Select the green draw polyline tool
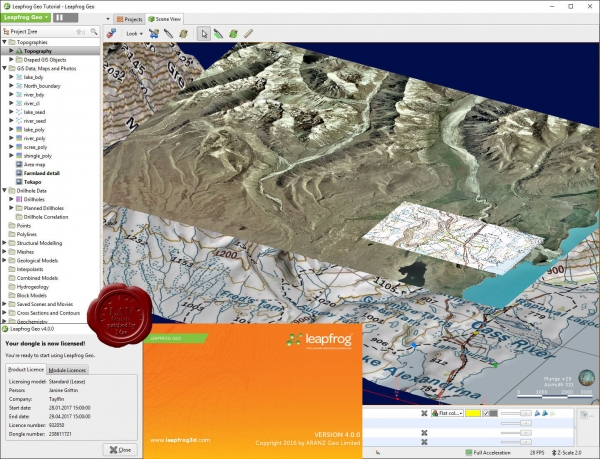This screenshot has height=459, width=600. [x=218, y=34]
